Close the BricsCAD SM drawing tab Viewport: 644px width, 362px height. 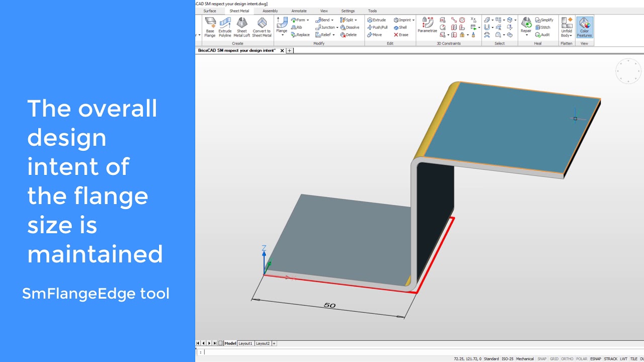tap(282, 51)
